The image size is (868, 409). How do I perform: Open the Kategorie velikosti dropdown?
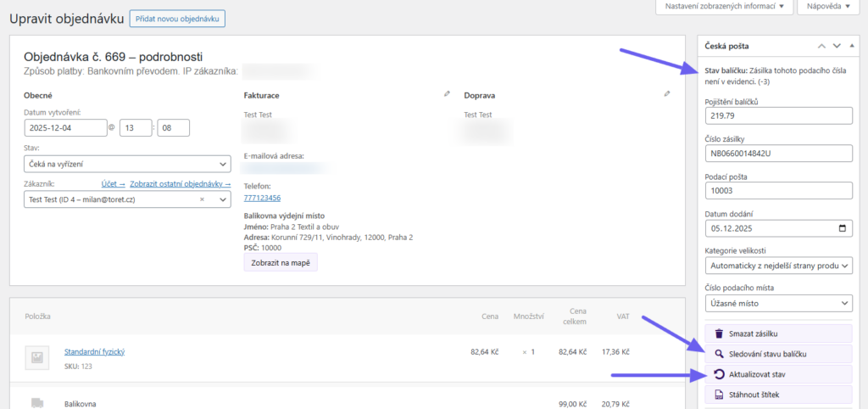click(x=778, y=266)
